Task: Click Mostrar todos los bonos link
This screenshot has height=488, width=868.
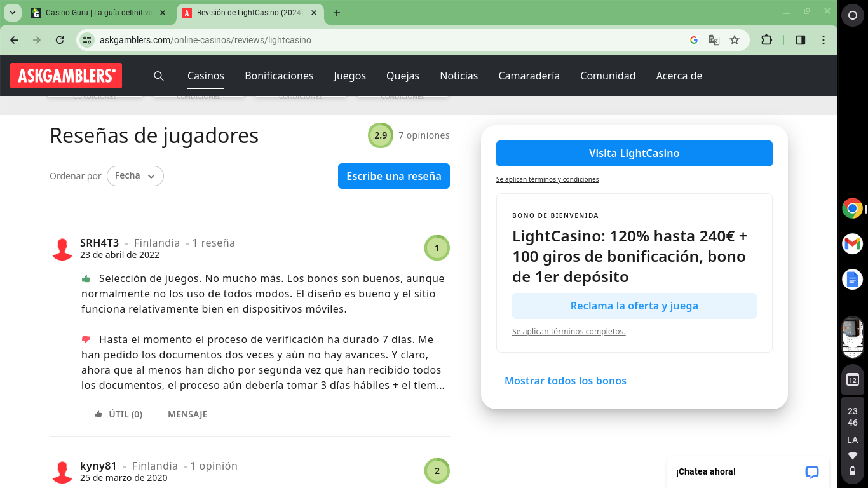Action: (x=566, y=381)
